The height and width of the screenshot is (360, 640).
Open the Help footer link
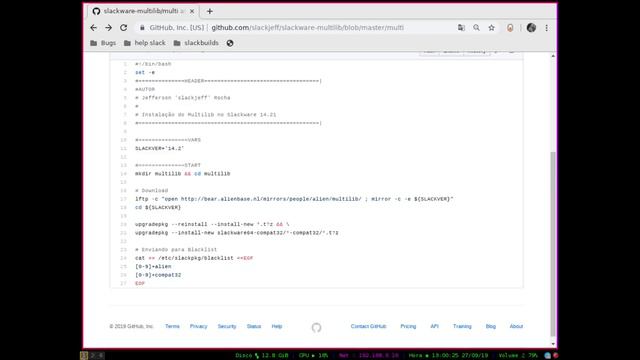(277, 327)
